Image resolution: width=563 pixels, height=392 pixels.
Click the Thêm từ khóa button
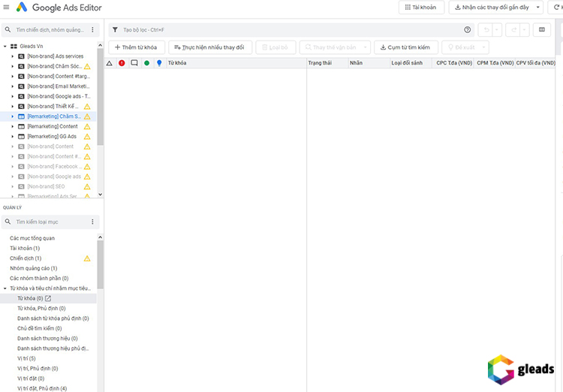click(x=135, y=47)
